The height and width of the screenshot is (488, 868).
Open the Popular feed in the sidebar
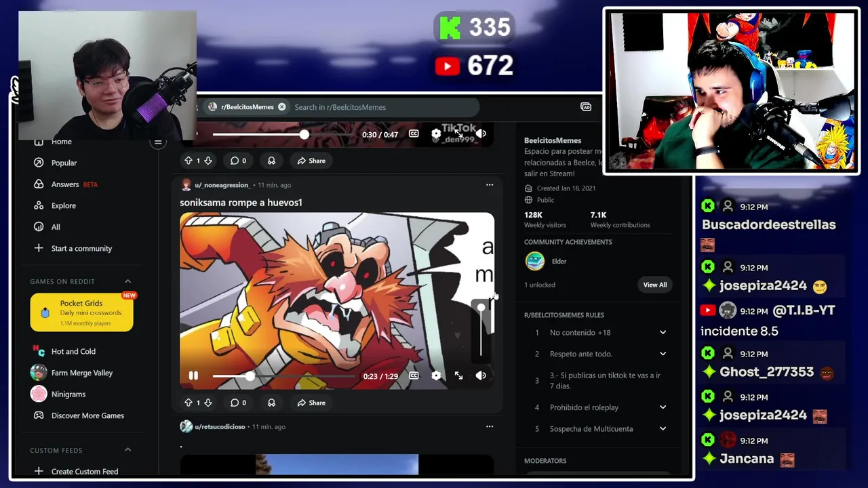click(x=64, y=163)
